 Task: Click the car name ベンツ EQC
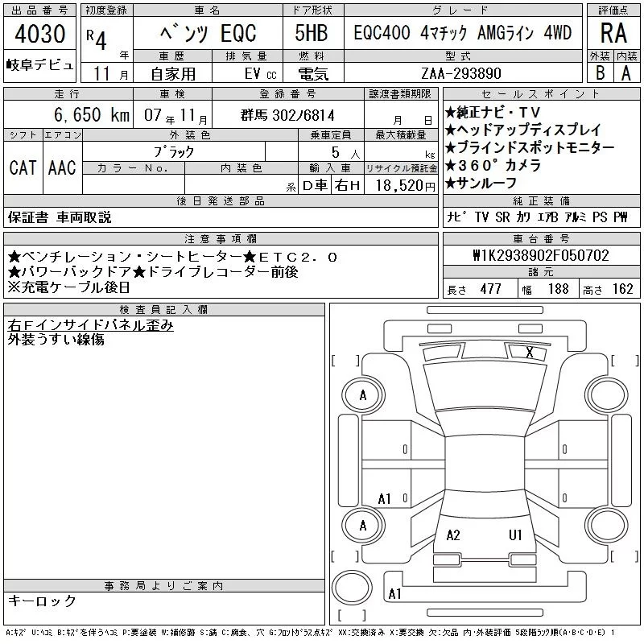pyautogui.click(x=208, y=33)
